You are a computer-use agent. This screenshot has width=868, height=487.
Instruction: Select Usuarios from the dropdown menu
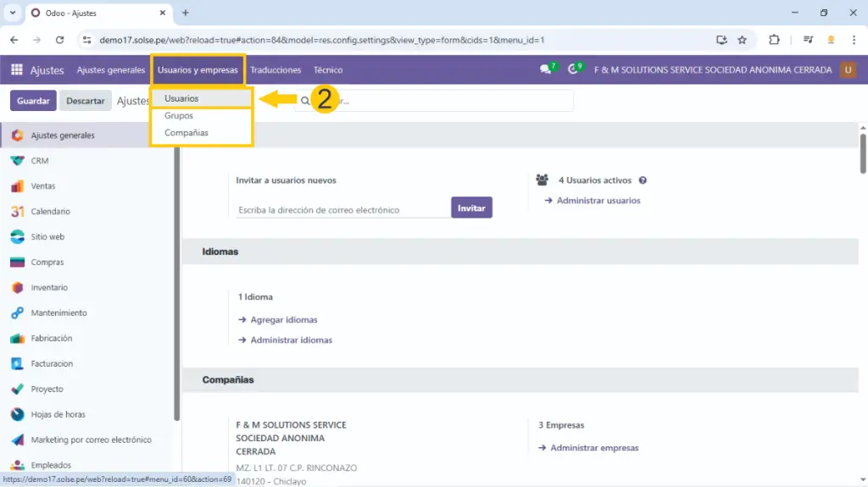click(181, 99)
